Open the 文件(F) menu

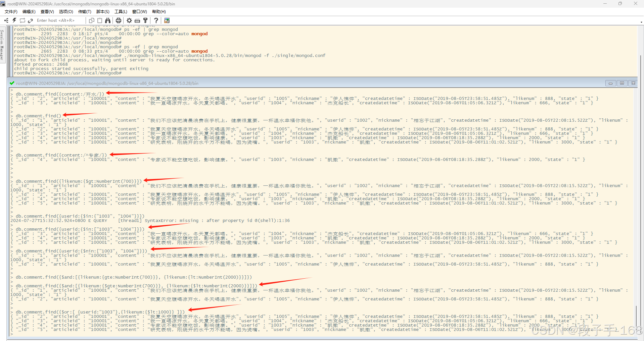point(11,12)
